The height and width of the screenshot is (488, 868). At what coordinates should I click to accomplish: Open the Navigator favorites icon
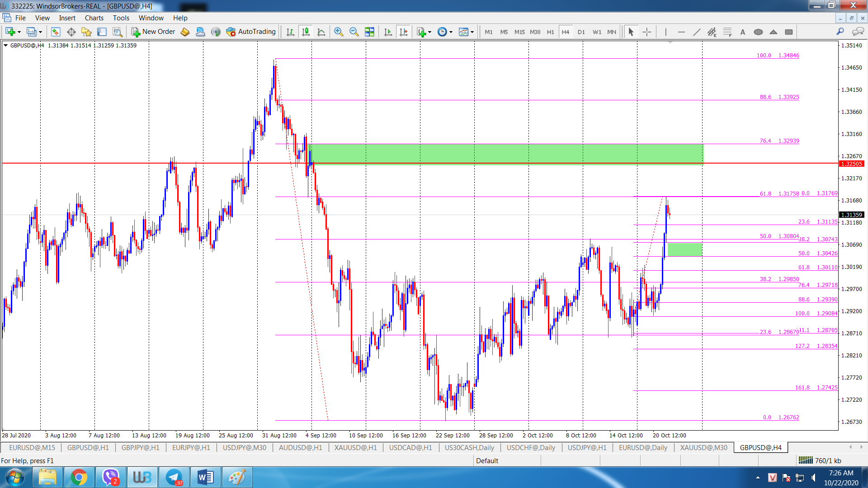tap(86, 32)
